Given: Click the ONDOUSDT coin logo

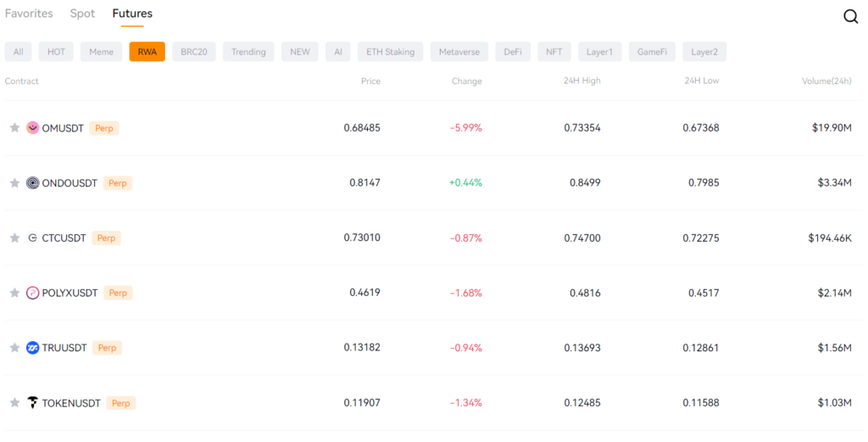Looking at the screenshot, I should click(33, 182).
